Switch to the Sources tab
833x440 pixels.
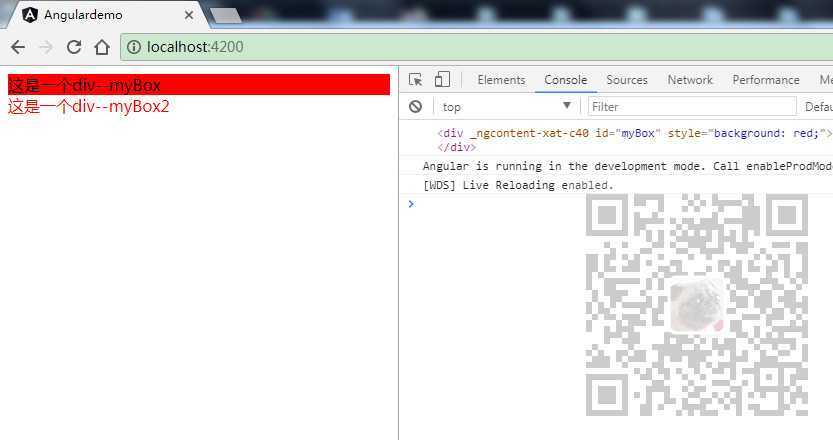click(x=627, y=80)
